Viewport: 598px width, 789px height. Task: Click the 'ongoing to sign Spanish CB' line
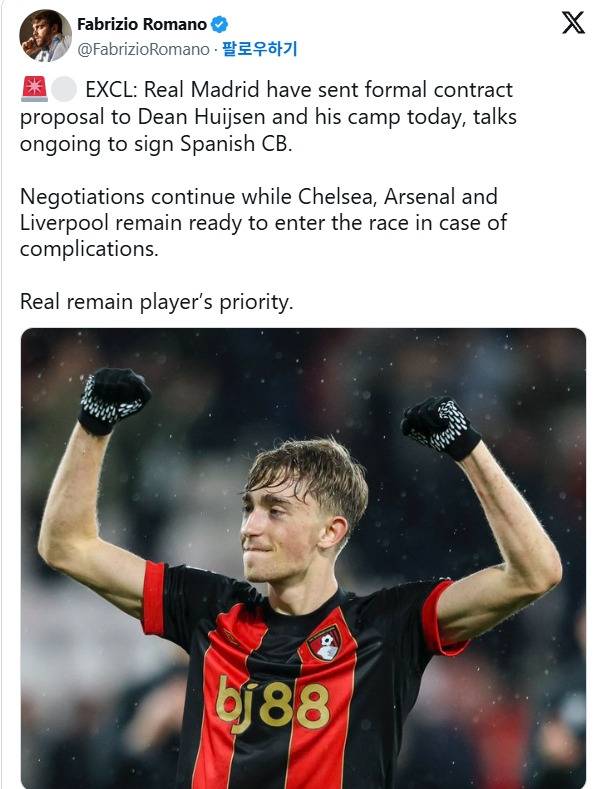[x=156, y=144]
